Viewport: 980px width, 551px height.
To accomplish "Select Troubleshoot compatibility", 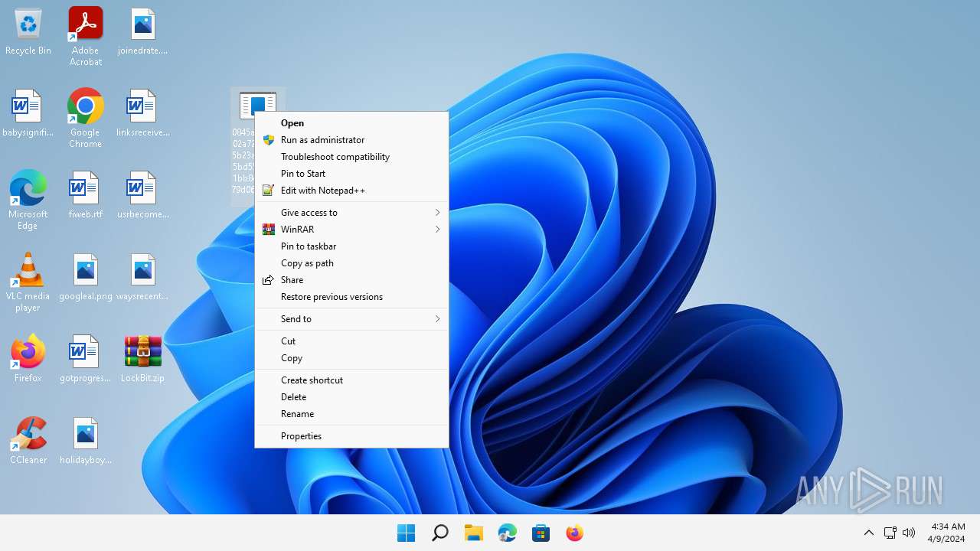I will 351,157.
